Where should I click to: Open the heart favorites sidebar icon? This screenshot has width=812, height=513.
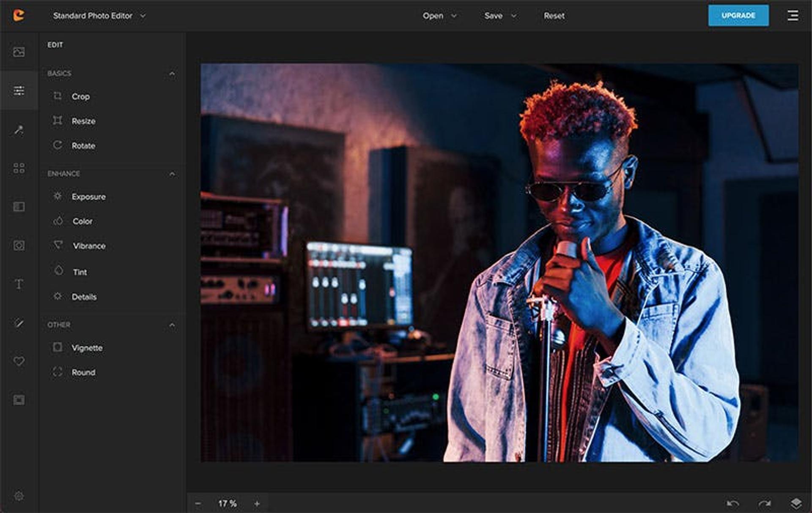coord(19,361)
